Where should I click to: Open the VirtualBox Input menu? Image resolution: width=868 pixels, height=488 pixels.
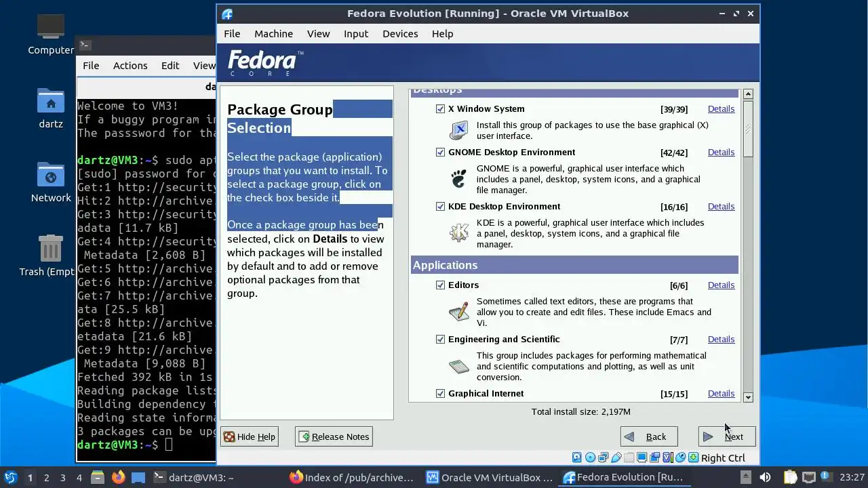pyautogui.click(x=356, y=33)
